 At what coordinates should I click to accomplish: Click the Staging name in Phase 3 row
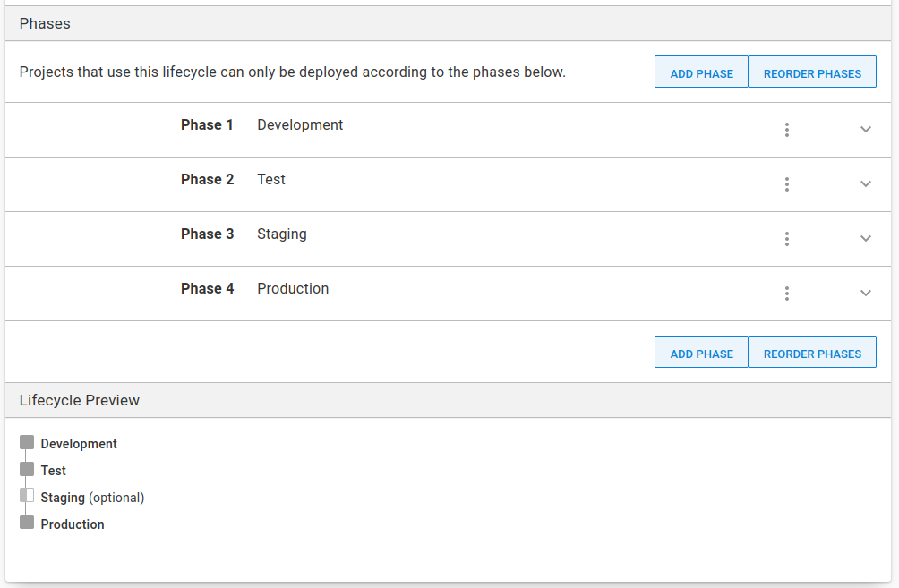coord(282,234)
